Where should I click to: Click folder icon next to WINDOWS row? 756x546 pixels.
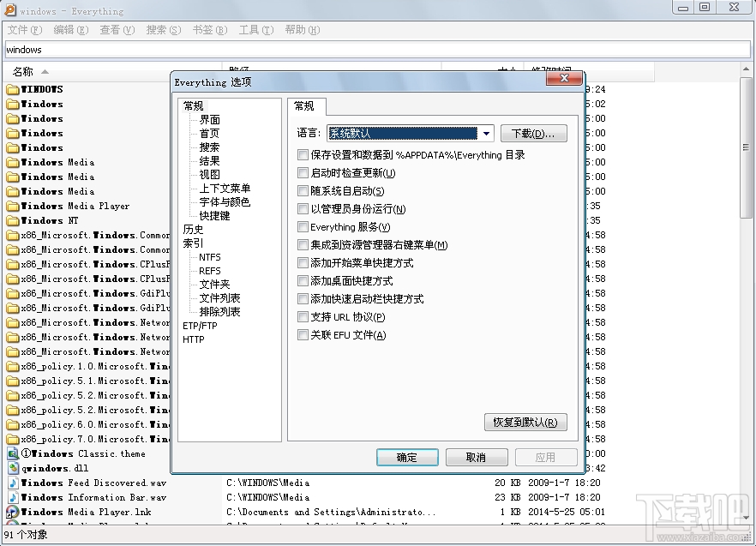point(13,89)
